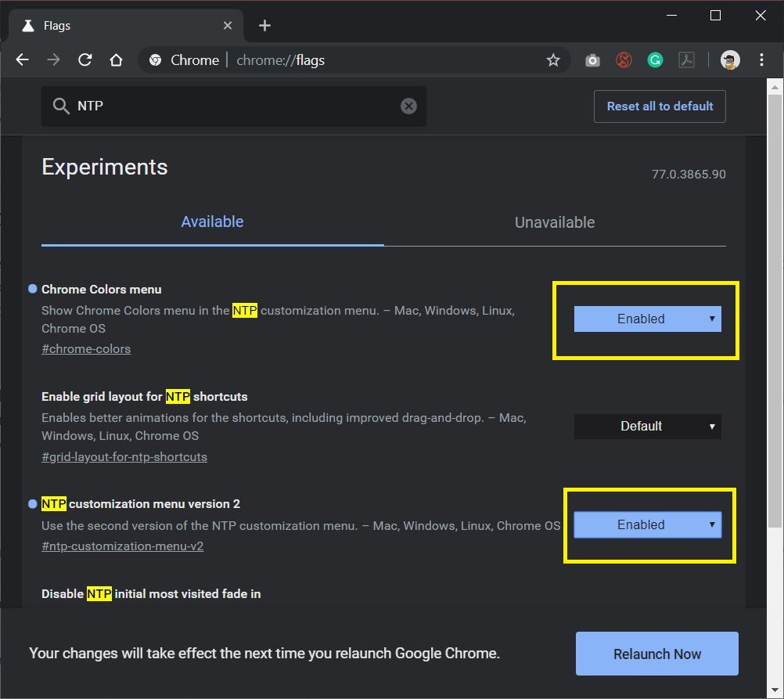Open the user profile avatar
Screen dimensions: 784x699
[730, 60]
